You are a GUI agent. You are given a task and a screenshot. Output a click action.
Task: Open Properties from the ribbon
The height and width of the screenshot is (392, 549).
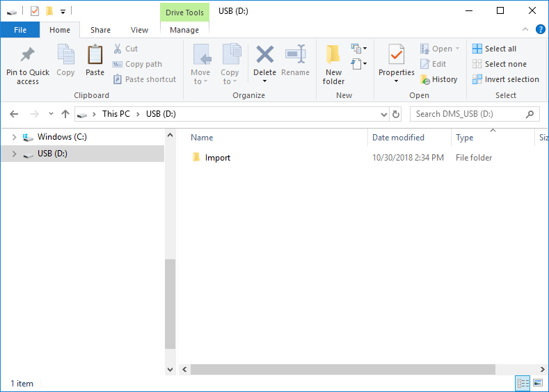pos(396,56)
